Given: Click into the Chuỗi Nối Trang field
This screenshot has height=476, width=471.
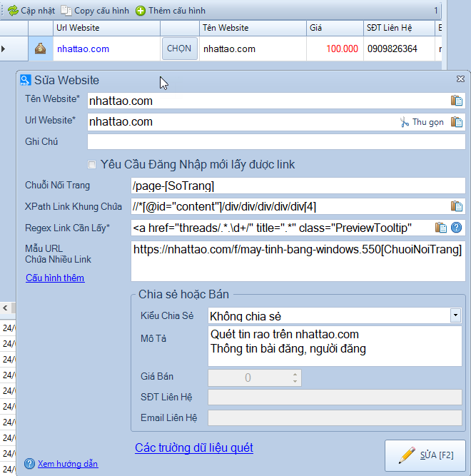Looking at the screenshot, I should (x=298, y=186).
